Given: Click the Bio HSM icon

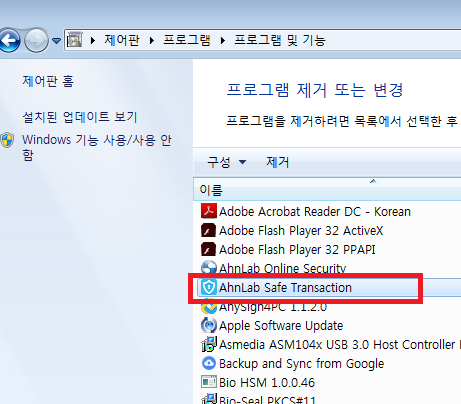Looking at the screenshot, I should pyautogui.click(x=209, y=382).
